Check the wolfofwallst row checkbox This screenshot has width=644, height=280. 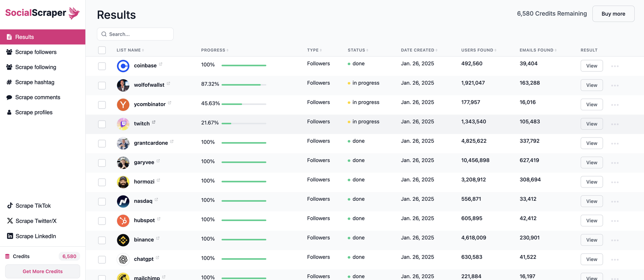point(102,85)
